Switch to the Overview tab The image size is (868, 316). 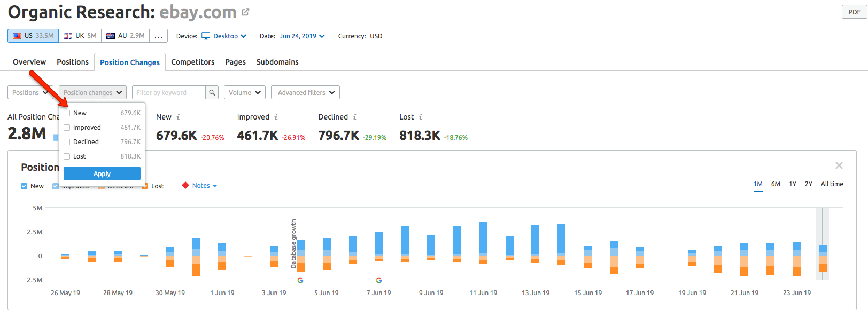[x=29, y=62]
